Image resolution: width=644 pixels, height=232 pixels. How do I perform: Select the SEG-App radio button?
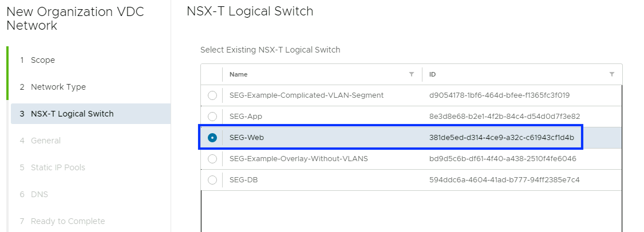[212, 117]
